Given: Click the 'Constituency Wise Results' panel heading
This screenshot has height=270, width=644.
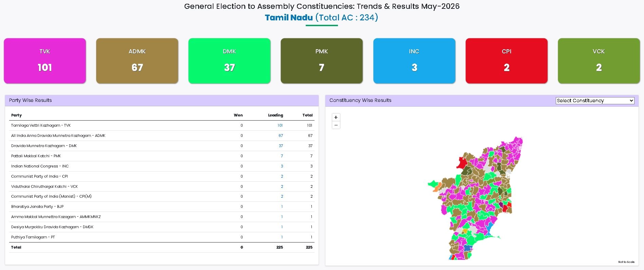Looking at the screenshot, I should pyautogui.click(x=360, y=100).
